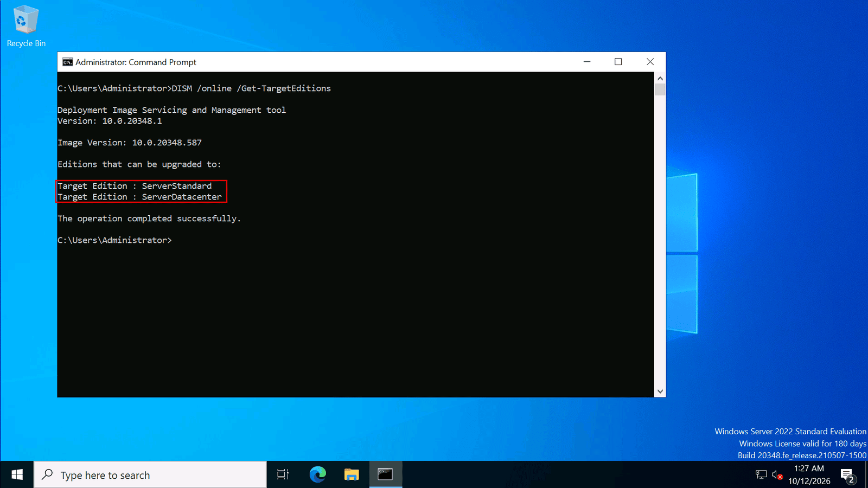Viewport: 868px width, 488px height.
Task: Open File Explorer from the taskbar
Action: (352, 474)
